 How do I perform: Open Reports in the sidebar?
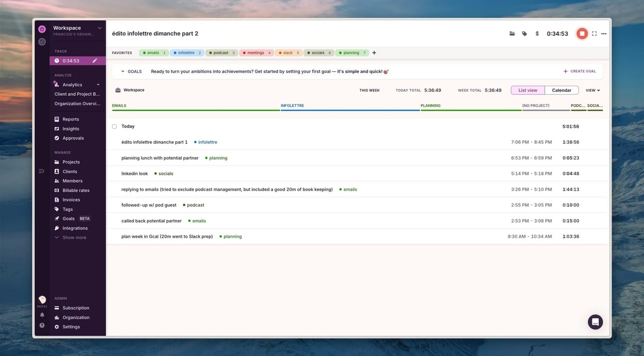pos(71,119)
